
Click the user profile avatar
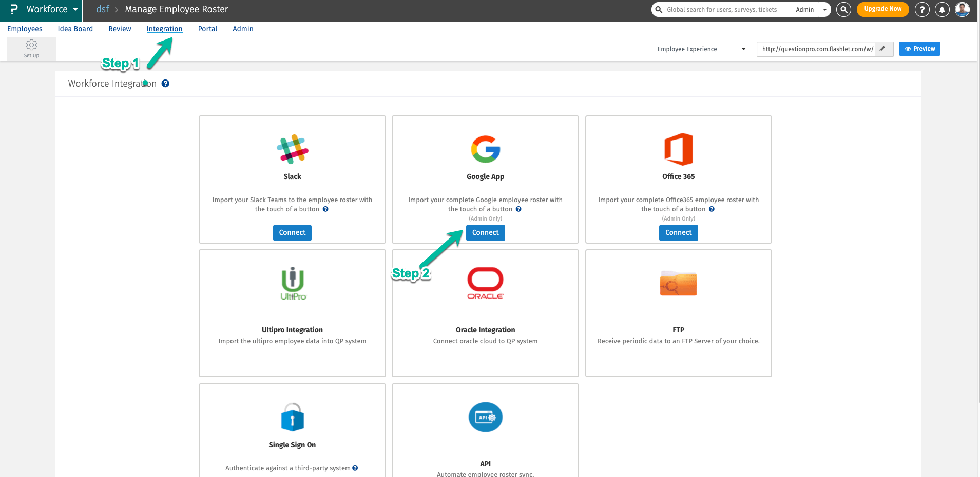962,9
